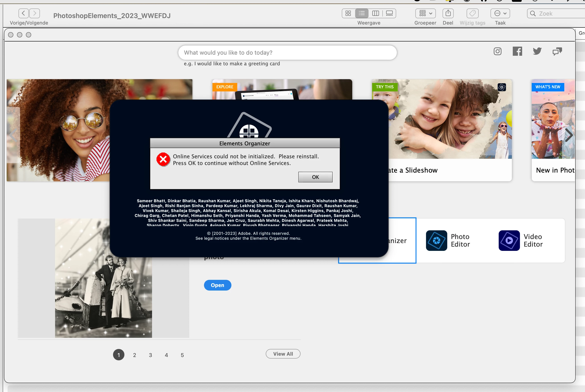Viewport: 585px width, 392px height.
Task: Switch Finder to icon grid view
Action: (348, 13)
